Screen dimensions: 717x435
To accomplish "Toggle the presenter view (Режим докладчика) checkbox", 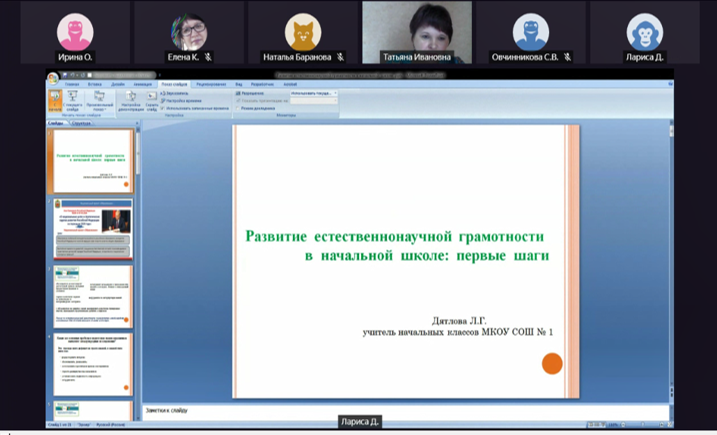I will (x=237, y=107).
